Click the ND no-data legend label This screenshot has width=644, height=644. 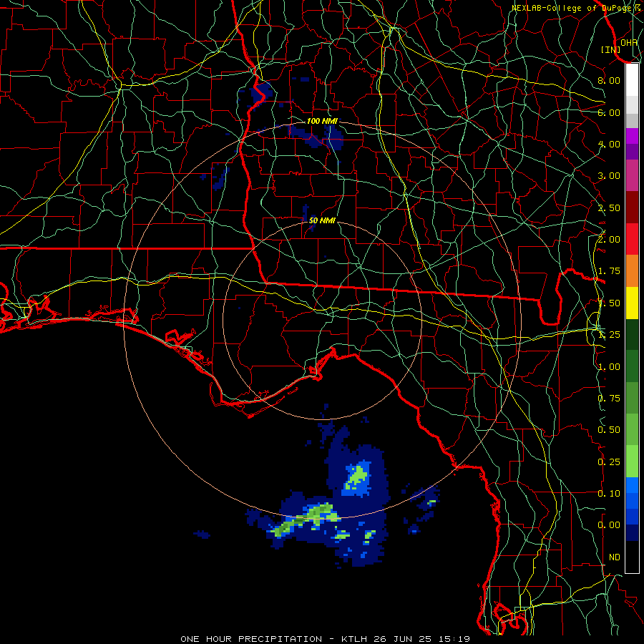tap(615, 557)
